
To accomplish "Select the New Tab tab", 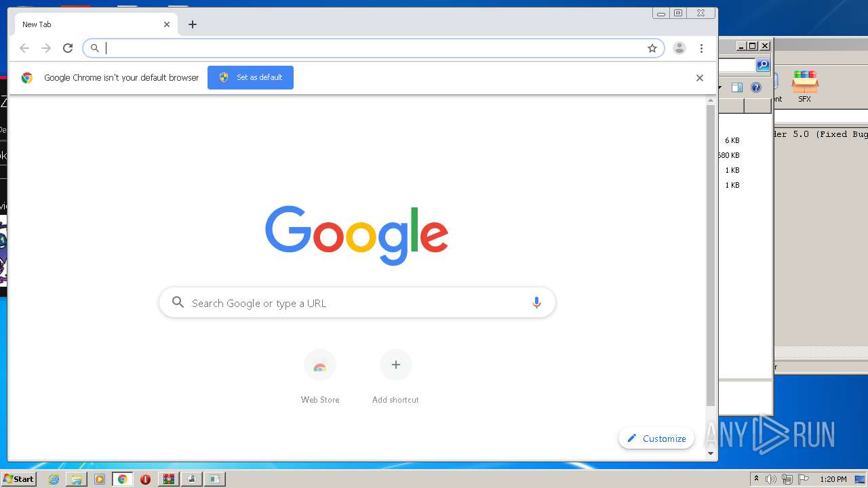I will [x=96, y=24].
